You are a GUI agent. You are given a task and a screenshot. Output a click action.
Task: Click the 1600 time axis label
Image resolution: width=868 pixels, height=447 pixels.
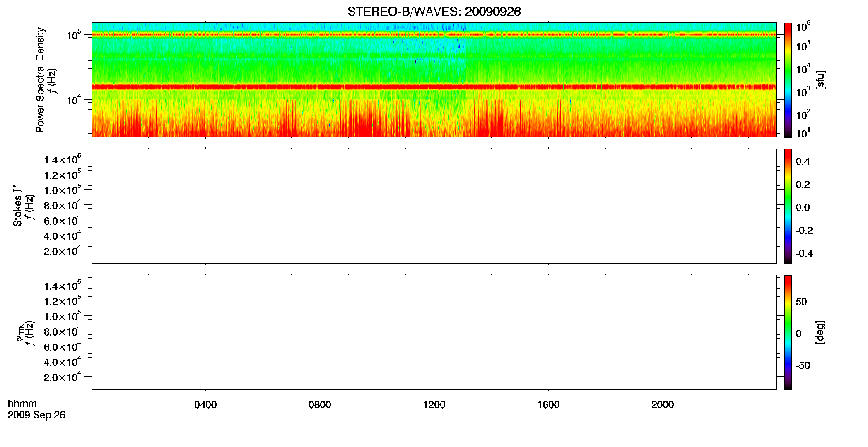548,405
